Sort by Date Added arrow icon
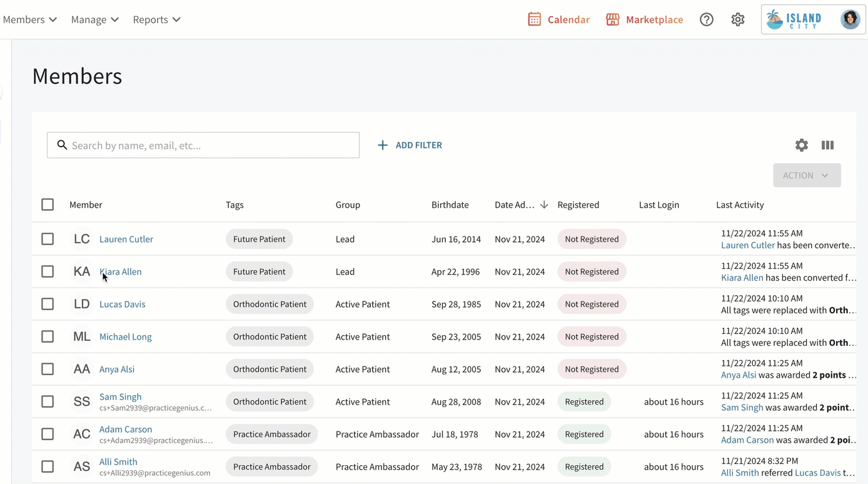The height and width of the screenshot is (484, 868). [x=544, y=204]
